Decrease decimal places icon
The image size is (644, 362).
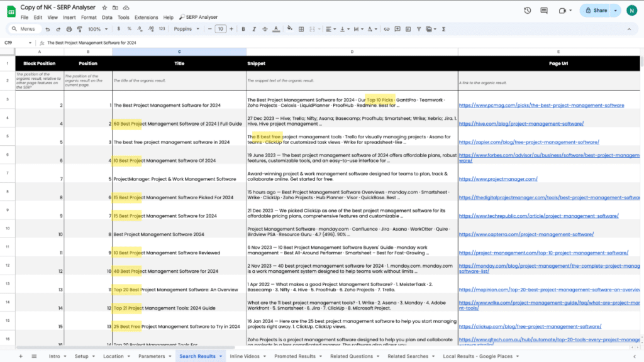pos(140,29)
